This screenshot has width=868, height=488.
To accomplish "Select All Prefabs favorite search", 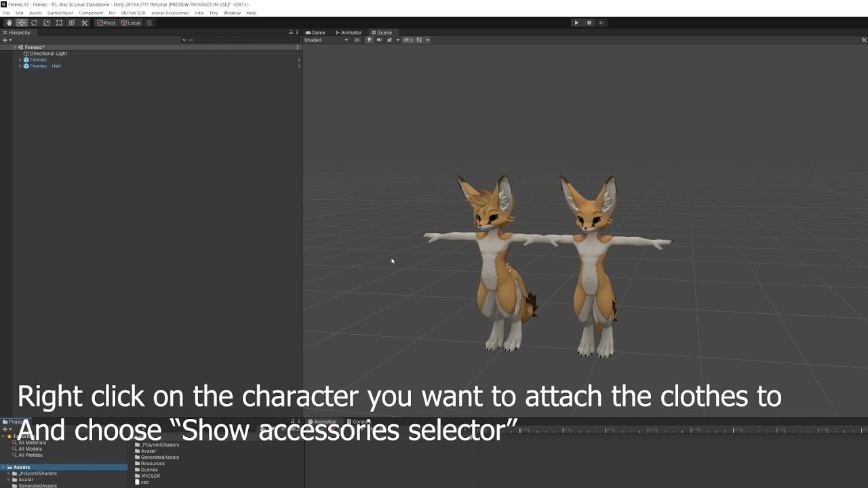I will point(31,455).
